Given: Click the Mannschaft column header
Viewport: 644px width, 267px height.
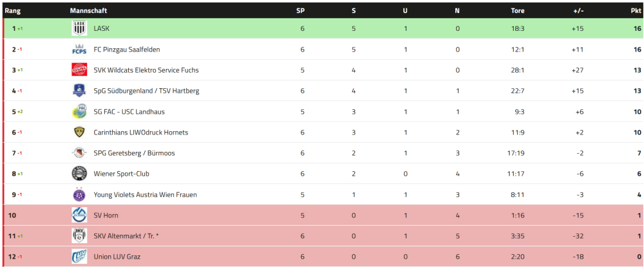Looking at the screenshot, I should 88,11.
